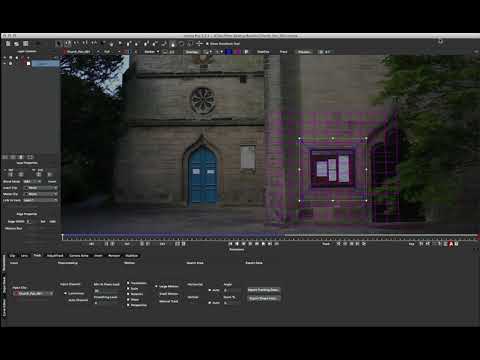Click the timeline playhead marker at start
The width and height of the screenshot is (480, 360).
point(62,236)
